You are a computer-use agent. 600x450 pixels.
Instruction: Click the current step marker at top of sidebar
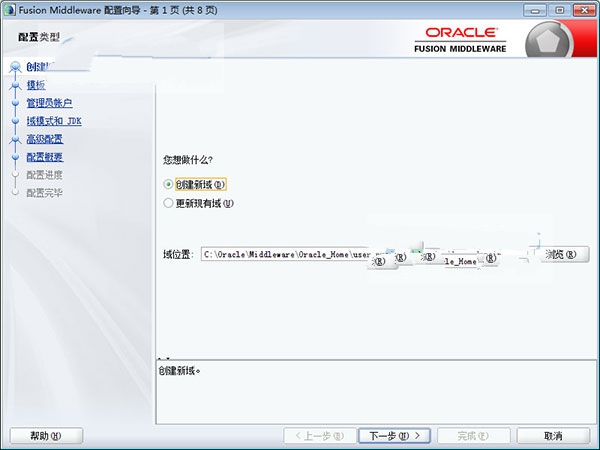click(15, 67)
